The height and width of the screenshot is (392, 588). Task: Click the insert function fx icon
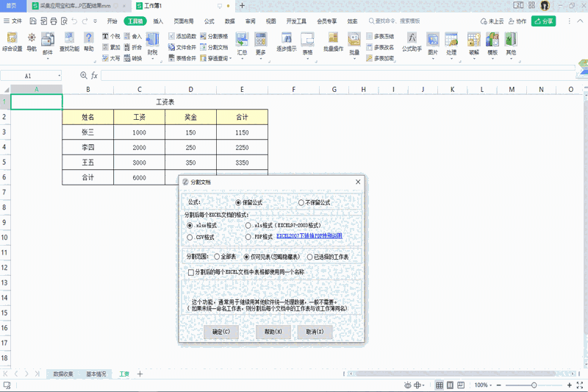tap(94, 76)
